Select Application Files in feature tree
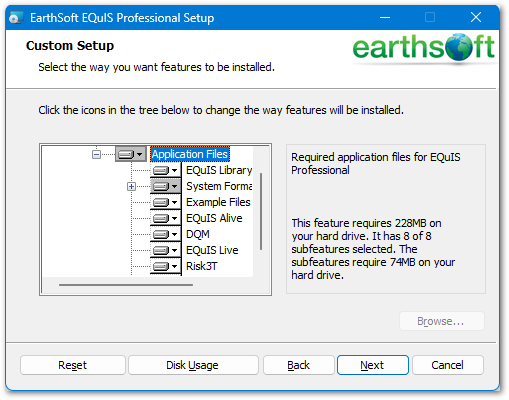The height and width of the screenshot is (400, 509). tap(190, 154)
